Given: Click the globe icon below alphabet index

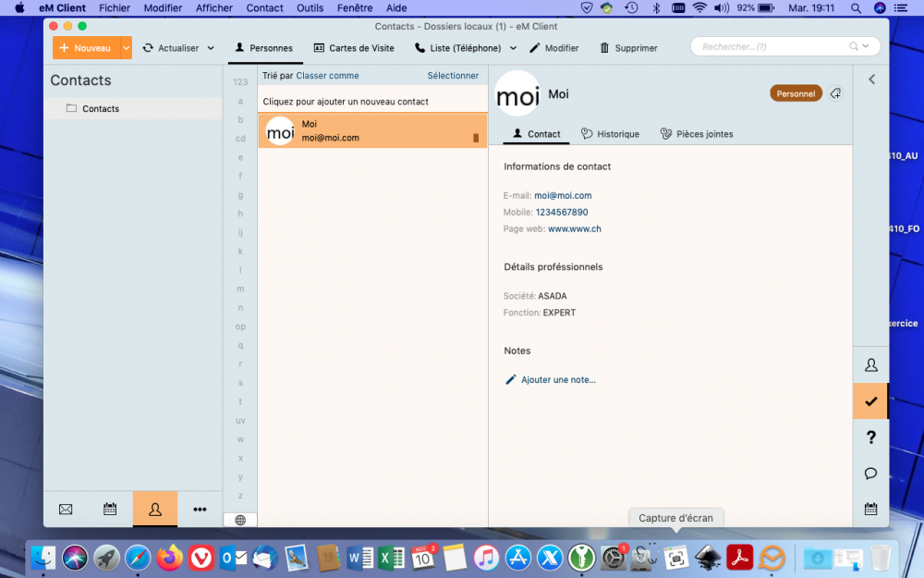Looking at the screenshot, I should (240, 520).
